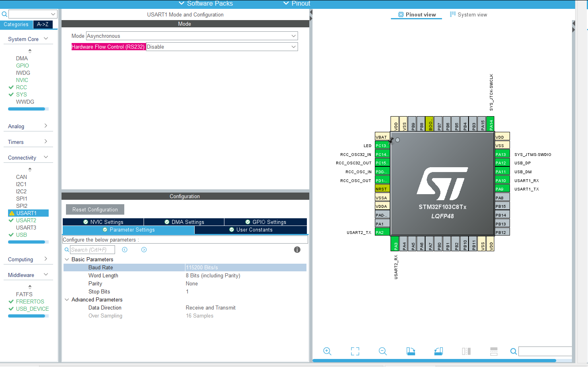Screen dimensions: 588x367
Task: Click the PA2 pin on the chip
Action: pos(382,232)
